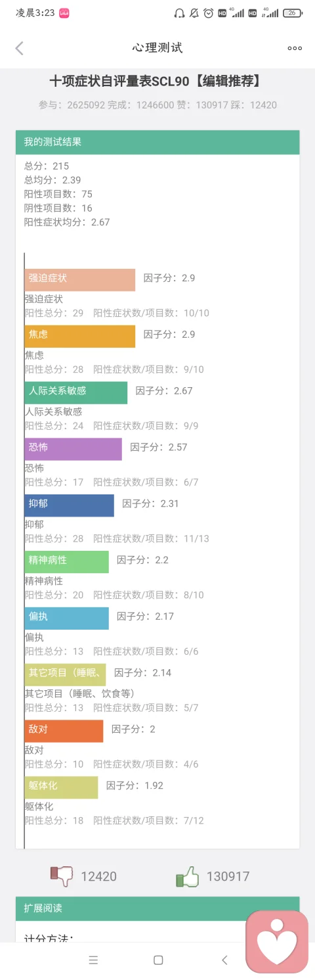Select the 人际关系敏感 green bar
Image resolution: width=315 pixels, height=980 pixels.
coord(76,393)
